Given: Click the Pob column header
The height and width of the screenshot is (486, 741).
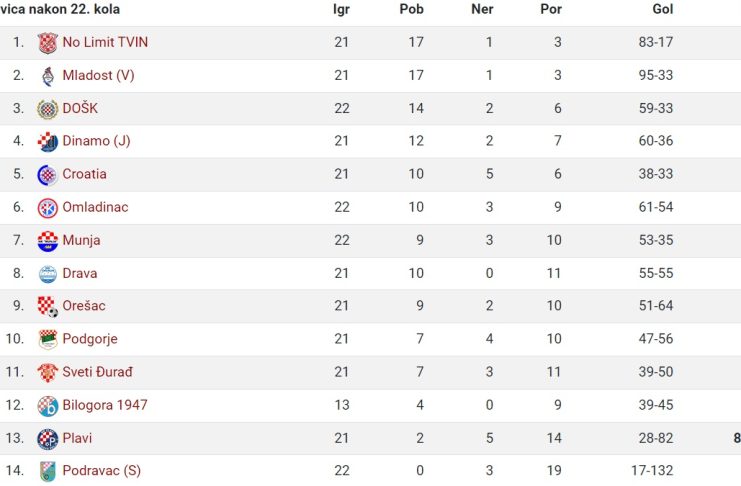Looking at the screenshot, I should pos(412,9).
